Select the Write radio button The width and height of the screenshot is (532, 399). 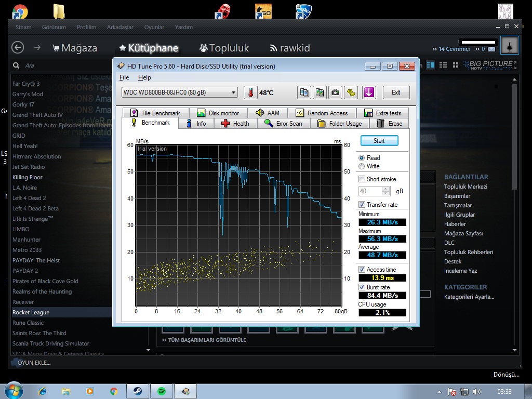click(362, 166)
